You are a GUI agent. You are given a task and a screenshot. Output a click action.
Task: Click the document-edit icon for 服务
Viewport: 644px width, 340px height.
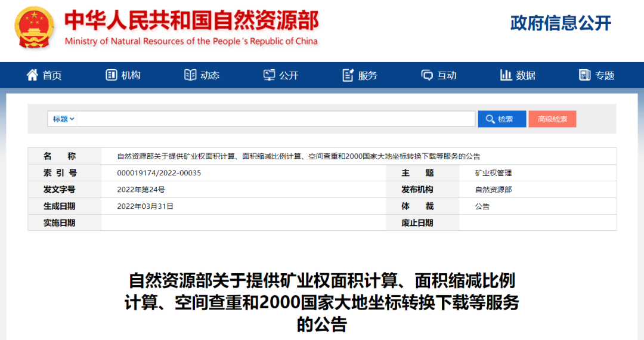[x=348, y=75]
